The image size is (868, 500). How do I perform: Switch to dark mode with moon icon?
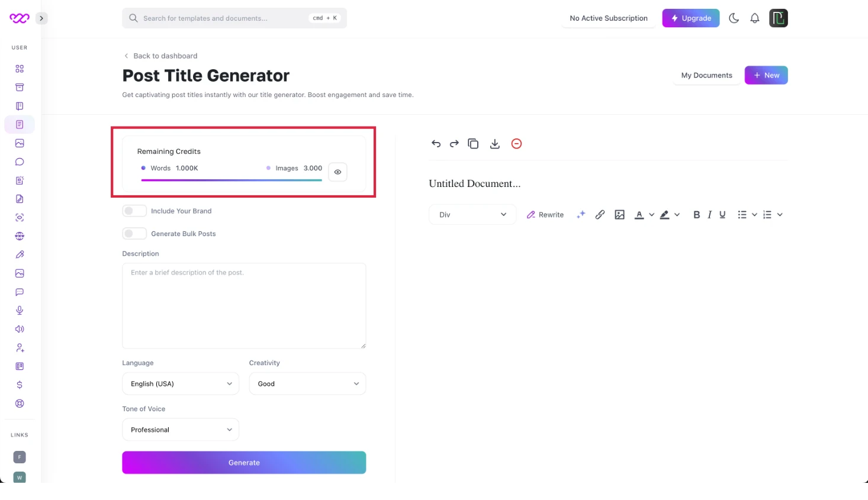[734, 18]
